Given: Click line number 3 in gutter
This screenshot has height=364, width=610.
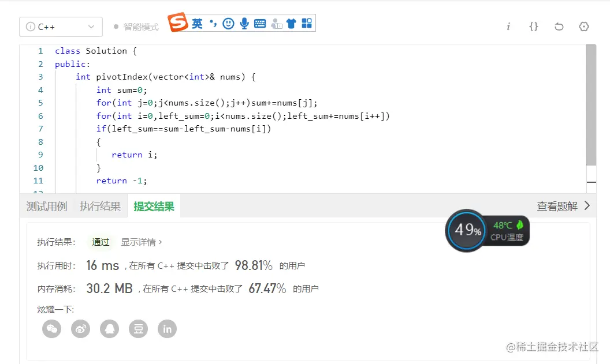Looking at the screenshot, I should (x=40, y=77).
